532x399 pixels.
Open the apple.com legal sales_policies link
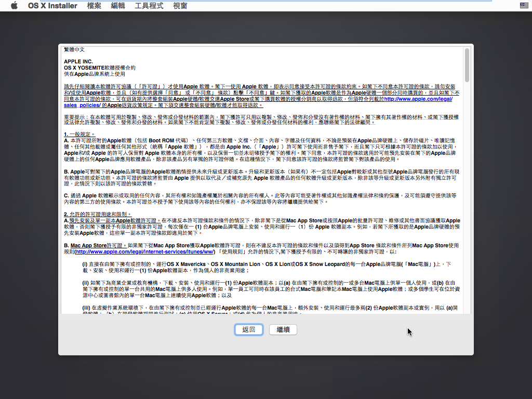258,102
